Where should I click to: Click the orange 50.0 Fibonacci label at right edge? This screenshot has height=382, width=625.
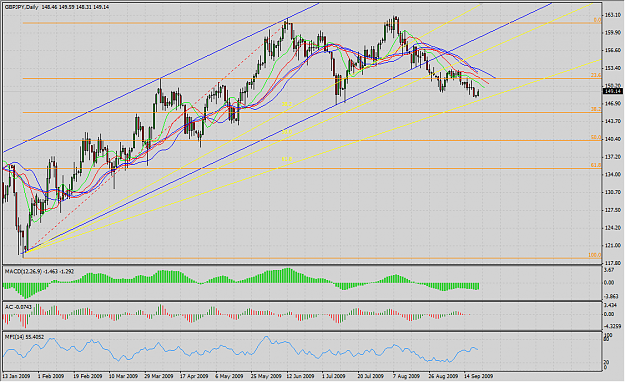click(x=596, y=138)
